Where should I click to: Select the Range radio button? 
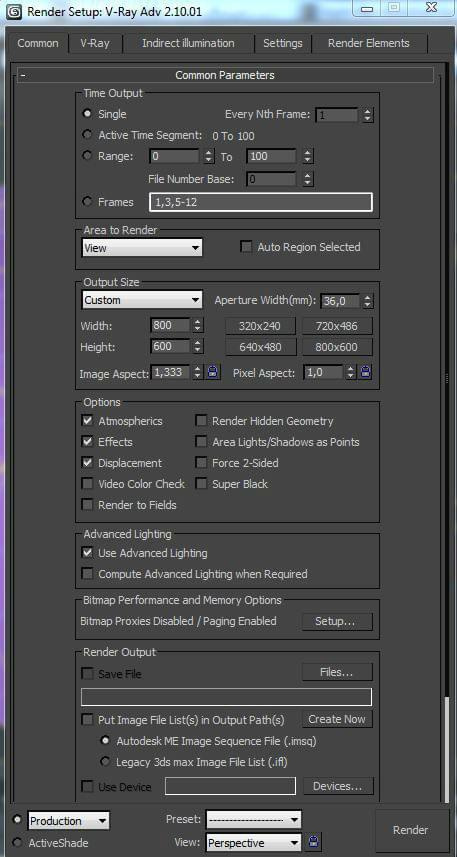click(87, 156)
